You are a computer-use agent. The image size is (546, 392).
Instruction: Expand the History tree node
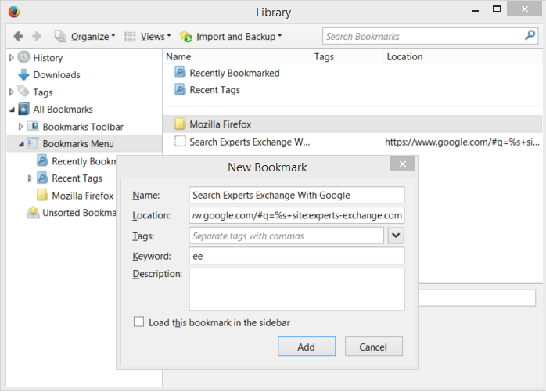(x=11, y=57)
